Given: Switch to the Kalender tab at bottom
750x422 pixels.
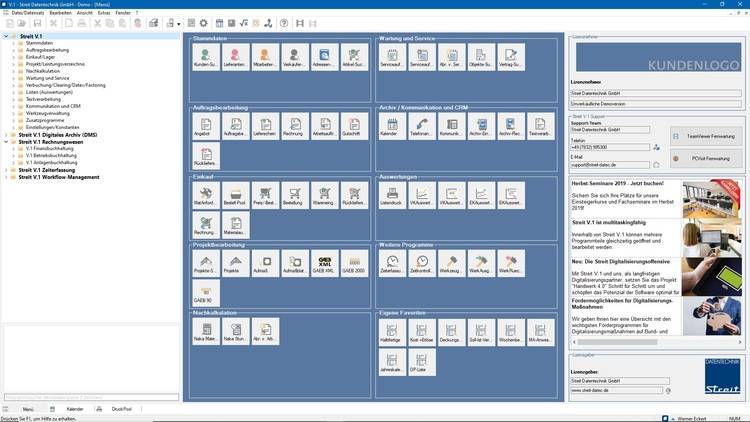Looking at the screenshot, I should point(74,409).
